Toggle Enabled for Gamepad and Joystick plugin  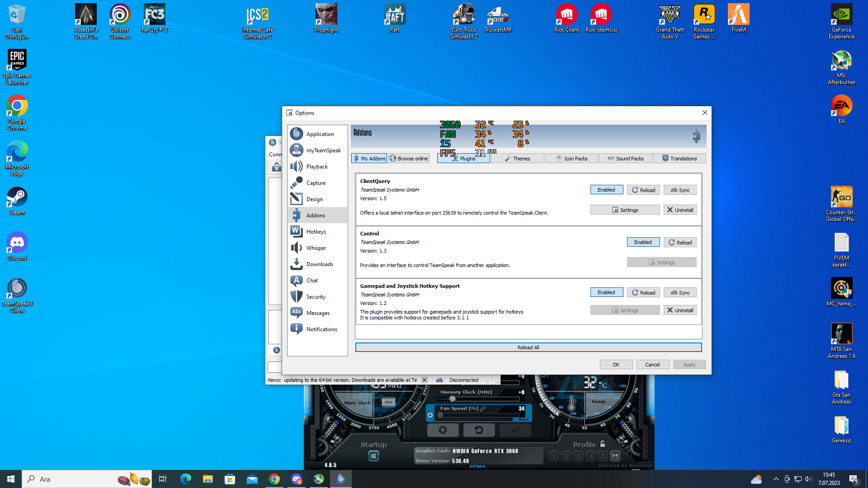606,292
